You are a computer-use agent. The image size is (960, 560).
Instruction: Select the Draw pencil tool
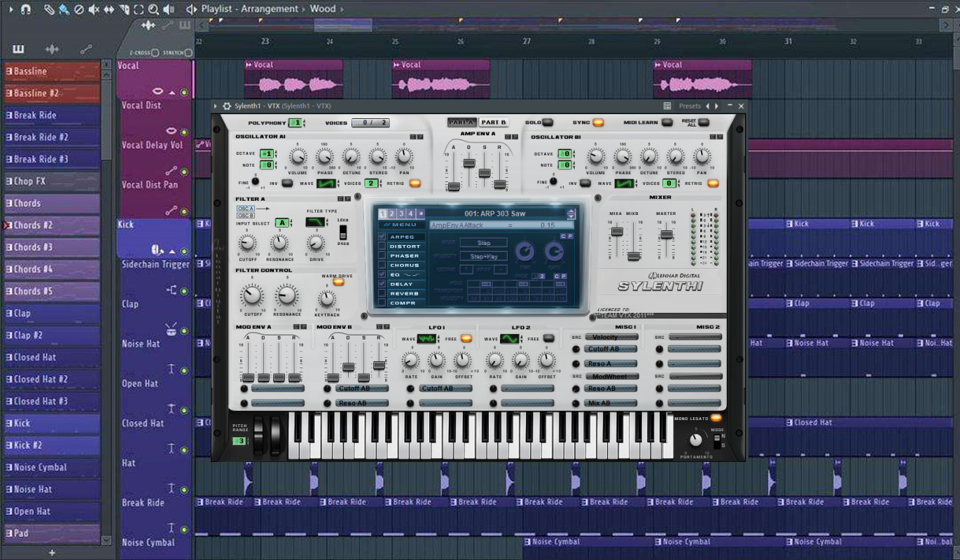click(x=49, y=9)
